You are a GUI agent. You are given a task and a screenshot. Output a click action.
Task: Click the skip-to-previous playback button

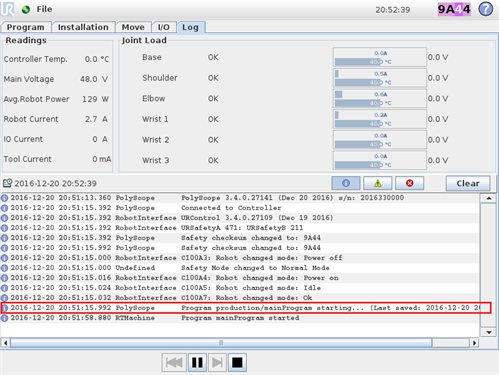click(x=174, y=362)
